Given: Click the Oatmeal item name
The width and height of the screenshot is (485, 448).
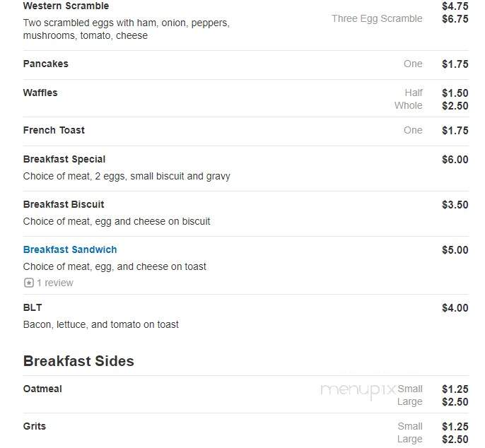Looking at the screenshot, I should [42, 389].
